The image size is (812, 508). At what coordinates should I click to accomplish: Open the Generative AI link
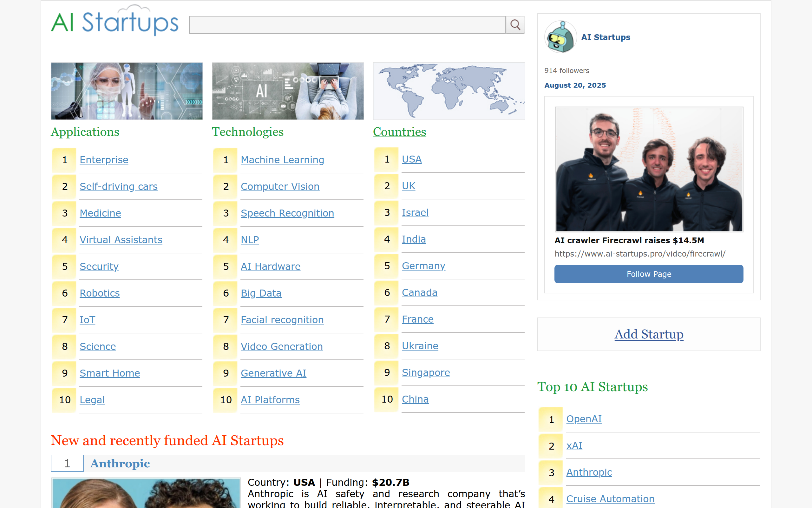pyautogui.click(x=273, y=373)
